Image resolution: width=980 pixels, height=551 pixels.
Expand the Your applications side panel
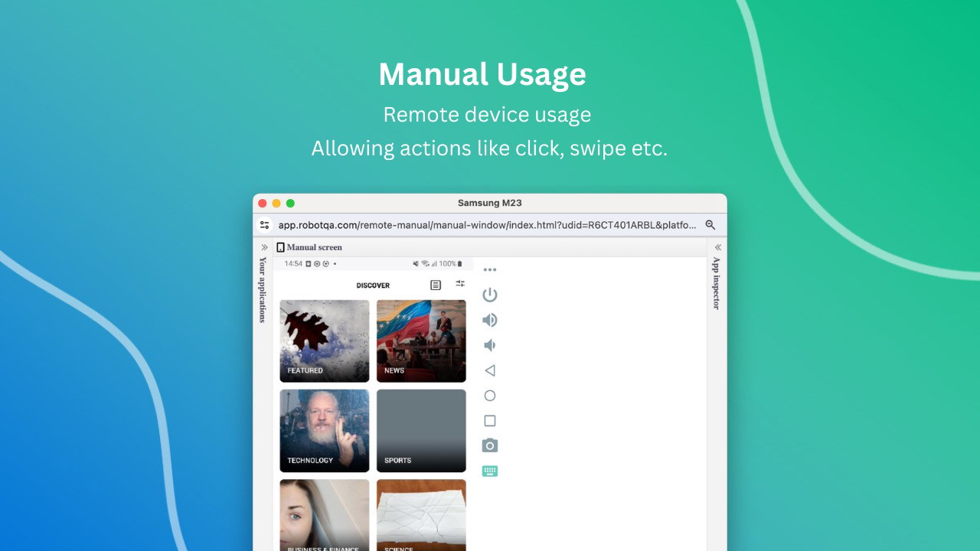(x=263, y=247)
